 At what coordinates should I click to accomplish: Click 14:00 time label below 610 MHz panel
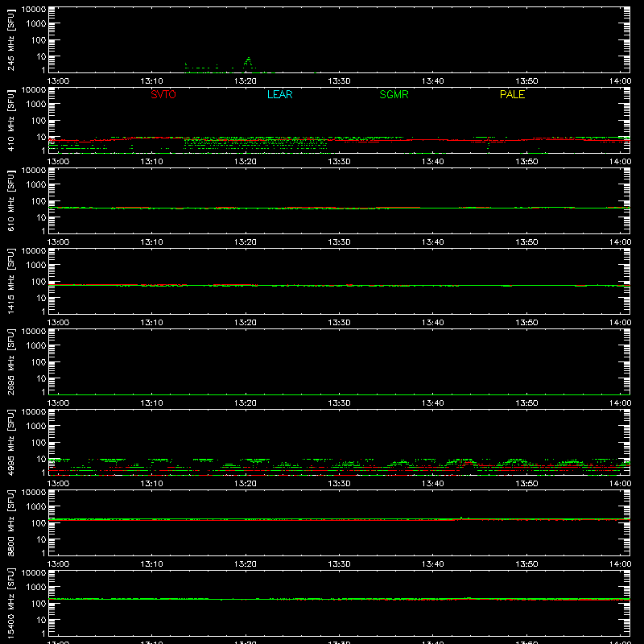(x=620, y=242)
